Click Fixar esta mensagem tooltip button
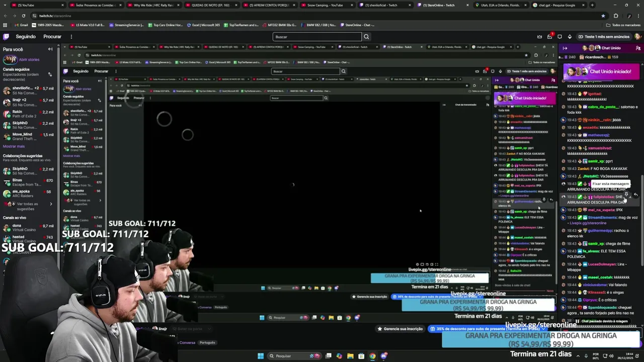This screenshot has height=362, width=644. [x=610, y=184]
